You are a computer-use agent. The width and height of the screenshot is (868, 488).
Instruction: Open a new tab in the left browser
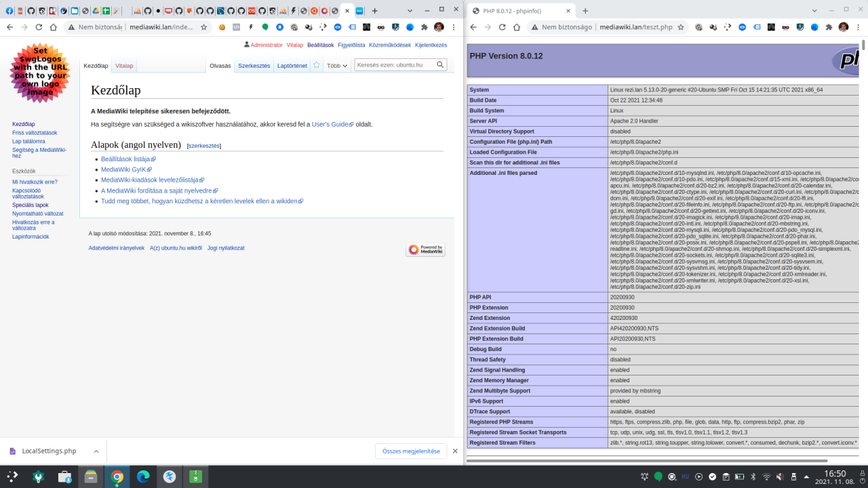(x=375, y=11)
